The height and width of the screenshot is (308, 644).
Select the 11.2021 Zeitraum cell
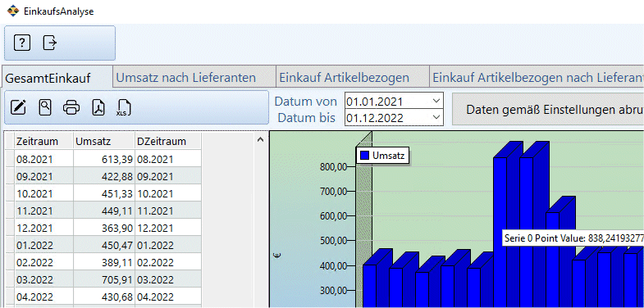pyautogui.click(x=43, y=211)
